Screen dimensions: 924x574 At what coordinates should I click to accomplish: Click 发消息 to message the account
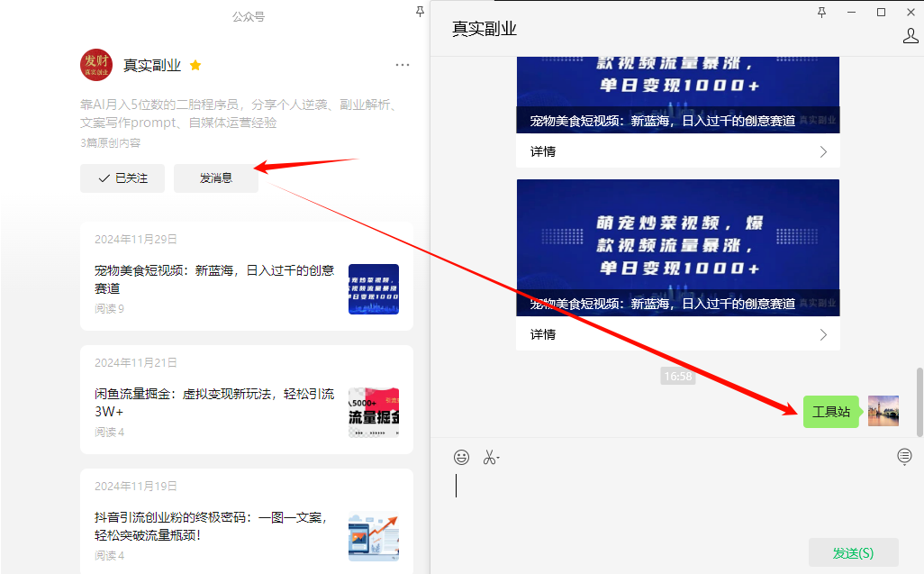coord(215,178)
